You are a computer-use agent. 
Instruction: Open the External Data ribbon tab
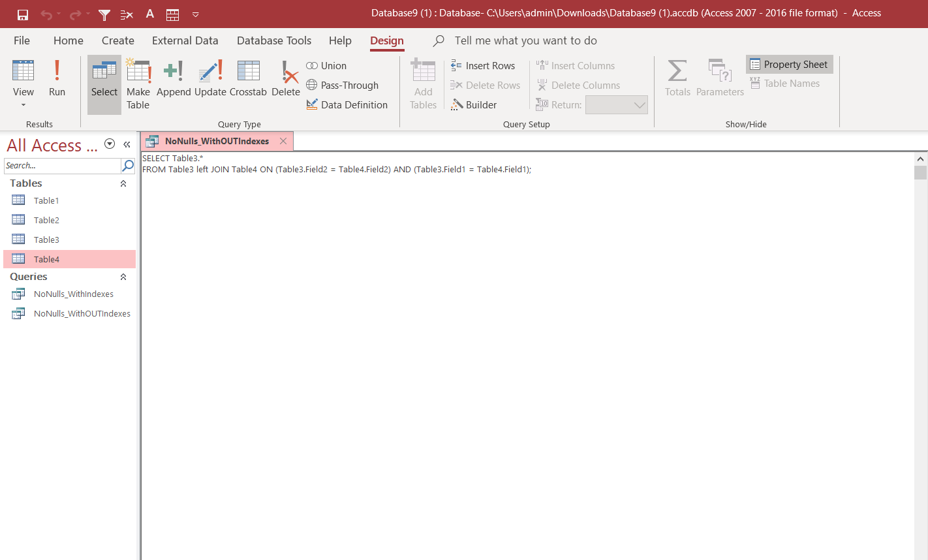tap(185, 40)
